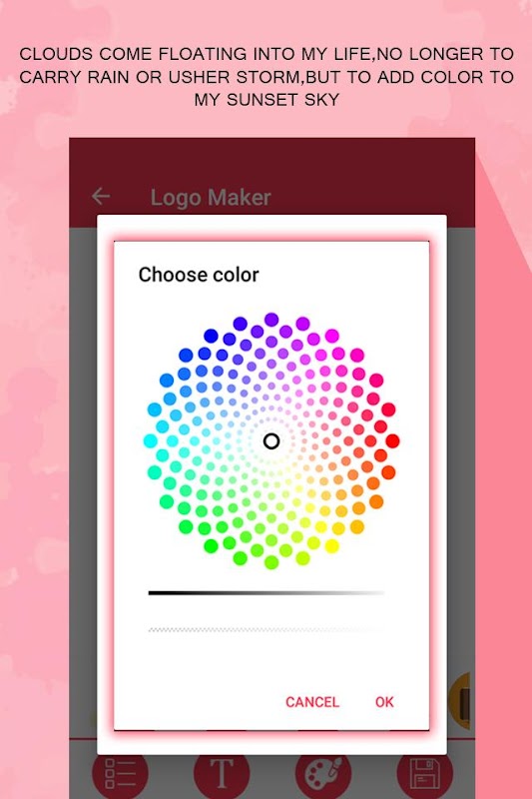Pick the magenta dot at upper right of wheel

point(332,336)
